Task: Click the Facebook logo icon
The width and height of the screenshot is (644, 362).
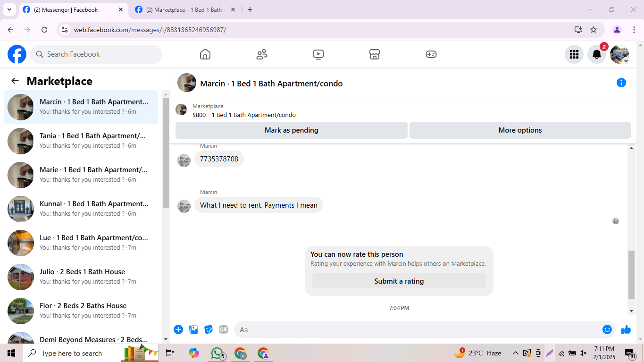Action: (17, 54)
